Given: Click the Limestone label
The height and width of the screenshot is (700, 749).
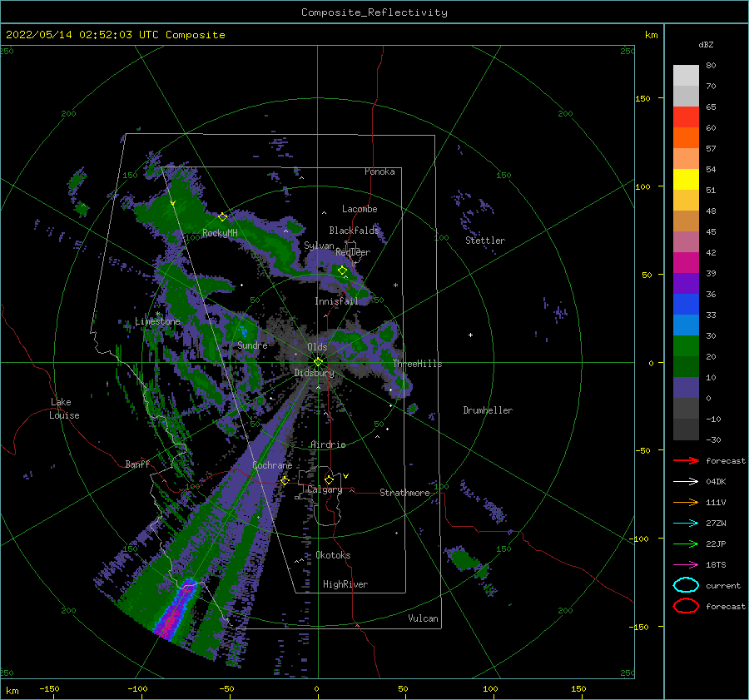Looking at the screenshot, I should pos(157,321).
